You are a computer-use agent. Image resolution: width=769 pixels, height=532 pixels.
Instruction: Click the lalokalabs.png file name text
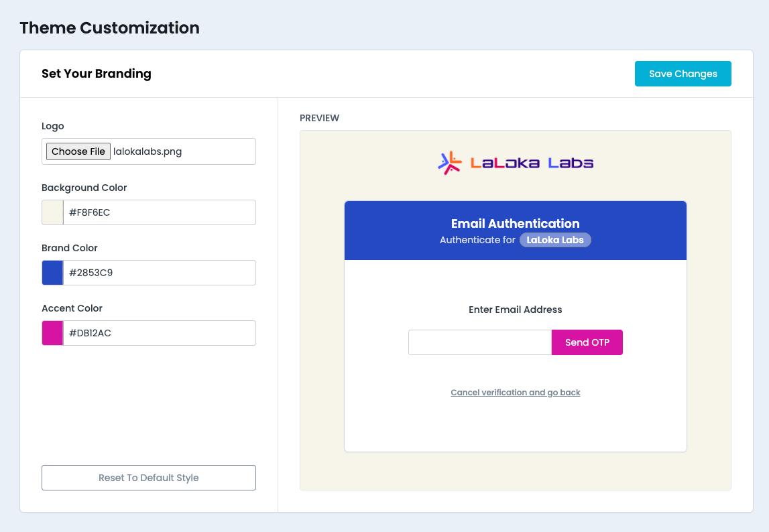147,151
